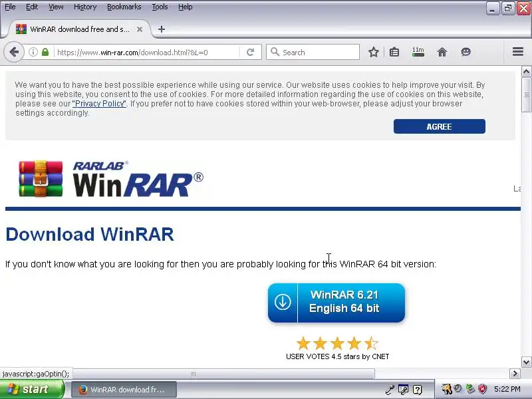This screenshot has width=532, height=399.
Task: Open the site information icon
Action: pyautogui.click(x=33, y=53)
